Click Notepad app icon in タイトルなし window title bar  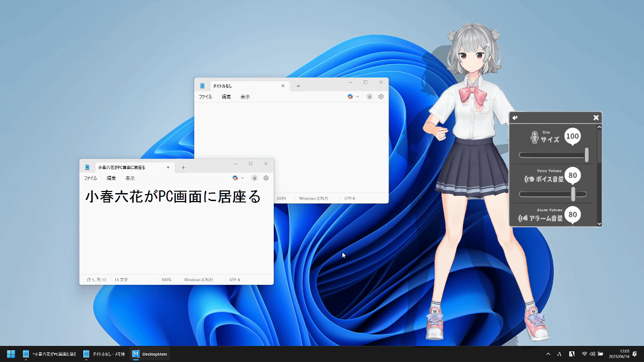(202, 86)
